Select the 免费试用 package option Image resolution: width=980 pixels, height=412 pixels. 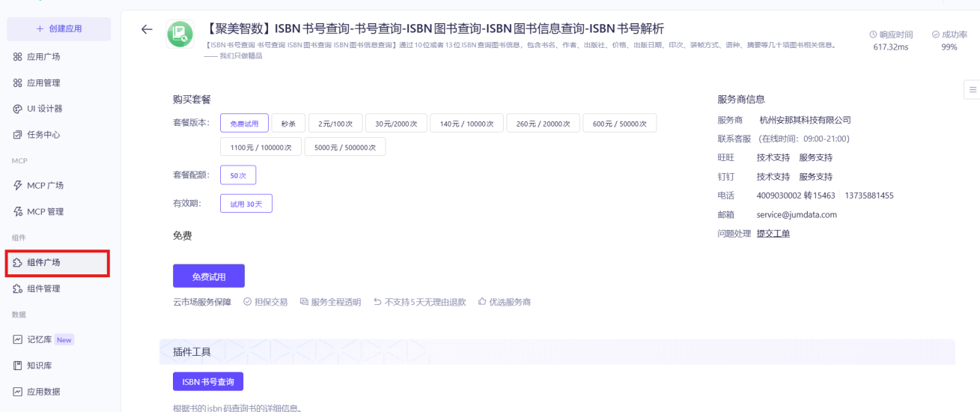pos(244,124)
